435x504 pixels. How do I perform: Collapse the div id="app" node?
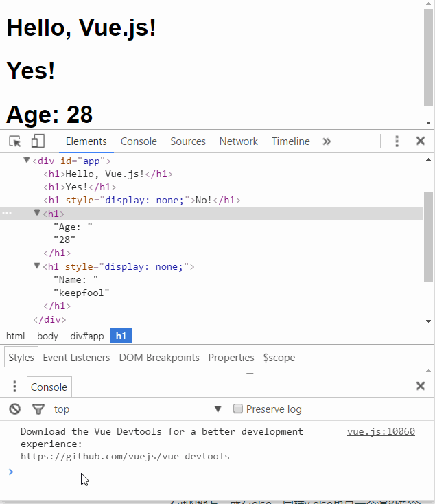click(x=27, y=161)
